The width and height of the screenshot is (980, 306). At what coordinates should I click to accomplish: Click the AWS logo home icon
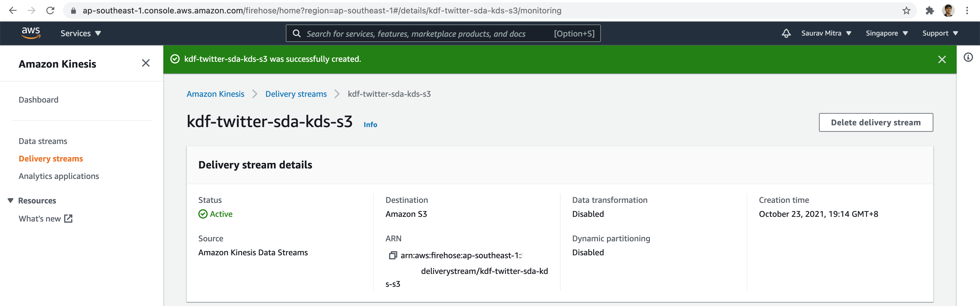[31, 33]
